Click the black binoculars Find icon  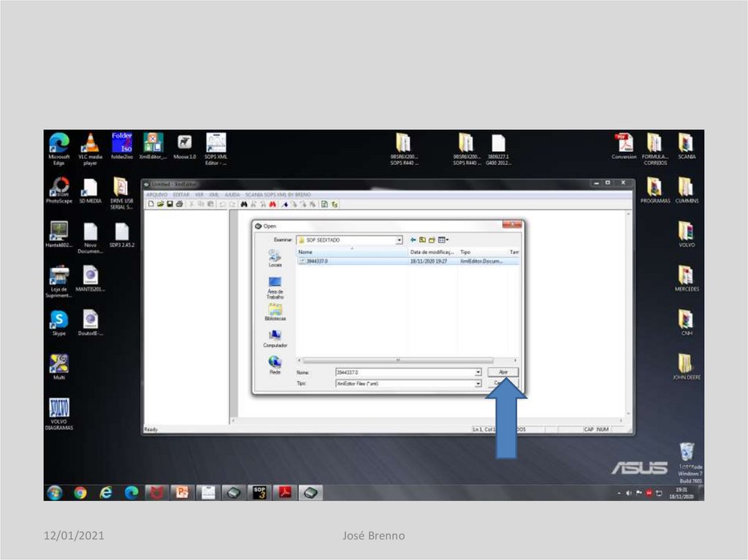point(243,204)
